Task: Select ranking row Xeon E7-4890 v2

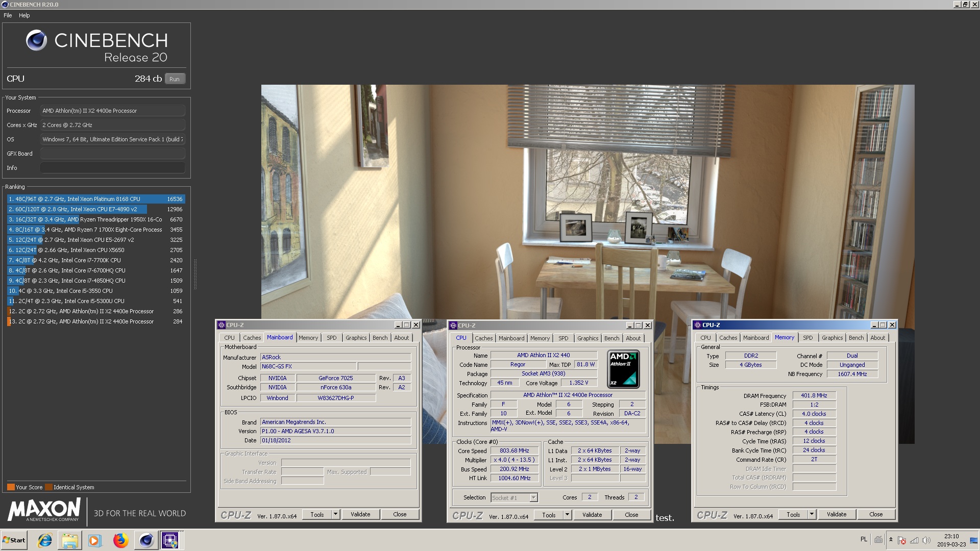Action: point(95,209)
